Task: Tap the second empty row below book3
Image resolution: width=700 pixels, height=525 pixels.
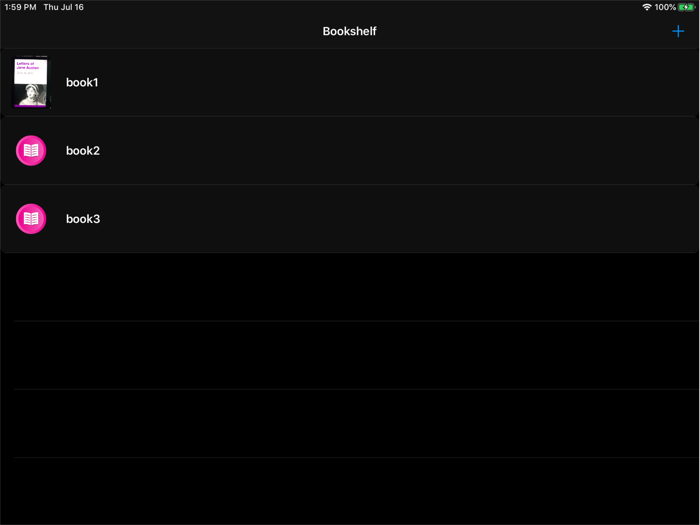Action: coord(350,355)
